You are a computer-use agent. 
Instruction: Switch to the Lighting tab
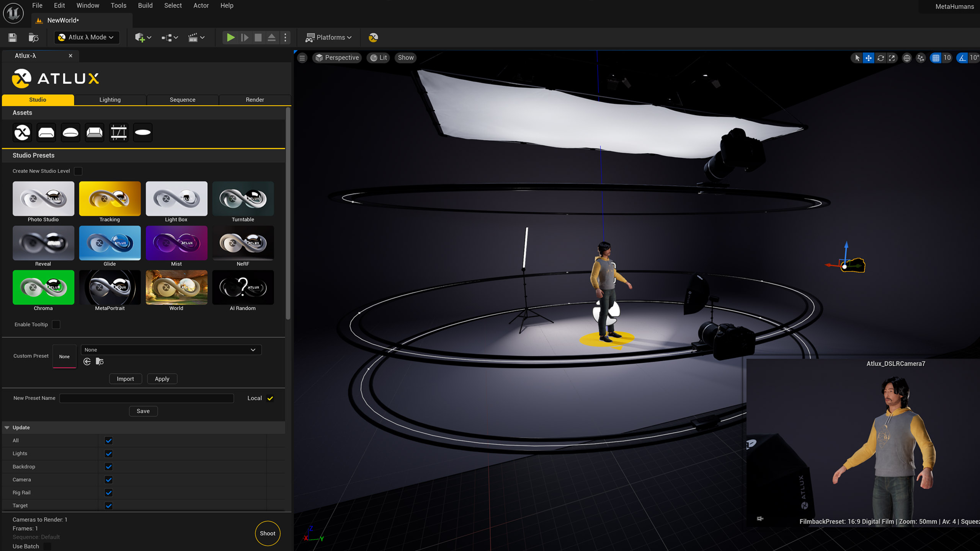[110, 99]
